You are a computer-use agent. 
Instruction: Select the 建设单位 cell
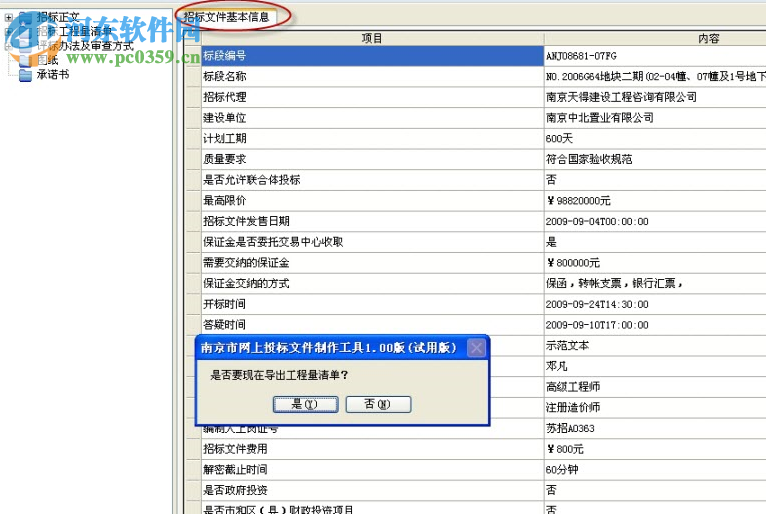tap(372, 118)
